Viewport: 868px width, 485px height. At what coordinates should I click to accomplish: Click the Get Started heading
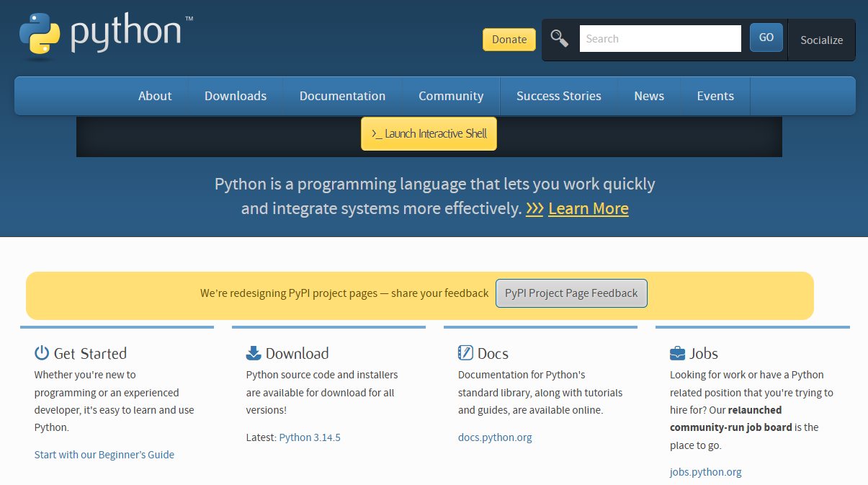pyautogui.click(x=90, y=353)
